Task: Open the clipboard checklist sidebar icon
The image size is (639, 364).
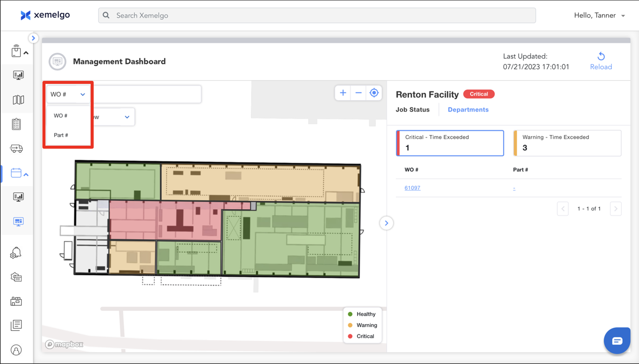Action: pos(16,124)
